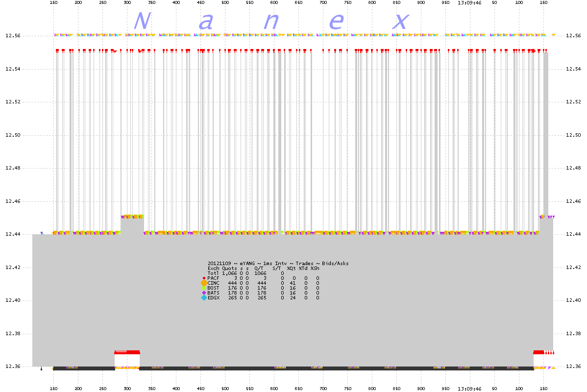
Task: Click the '%Td' column header in the legend
Action: [303, 268]
